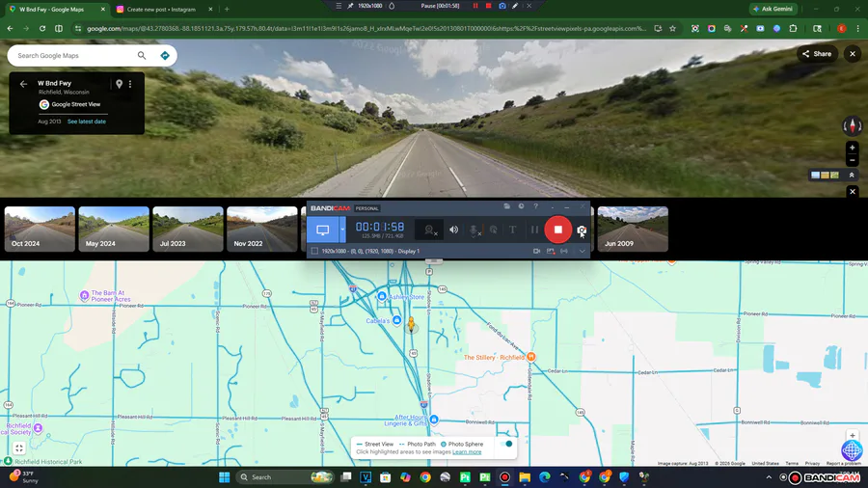Open the Bandicam help question mark
Image resolution: width=868 pixels, height=488 pixels.
click(x=535, y=206)
